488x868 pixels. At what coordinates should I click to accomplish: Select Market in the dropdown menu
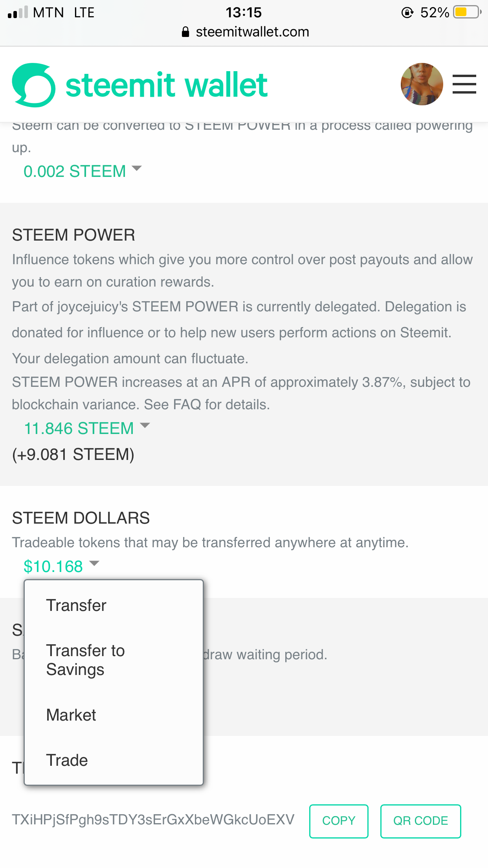pyautogui.click(x=71, y=715)
